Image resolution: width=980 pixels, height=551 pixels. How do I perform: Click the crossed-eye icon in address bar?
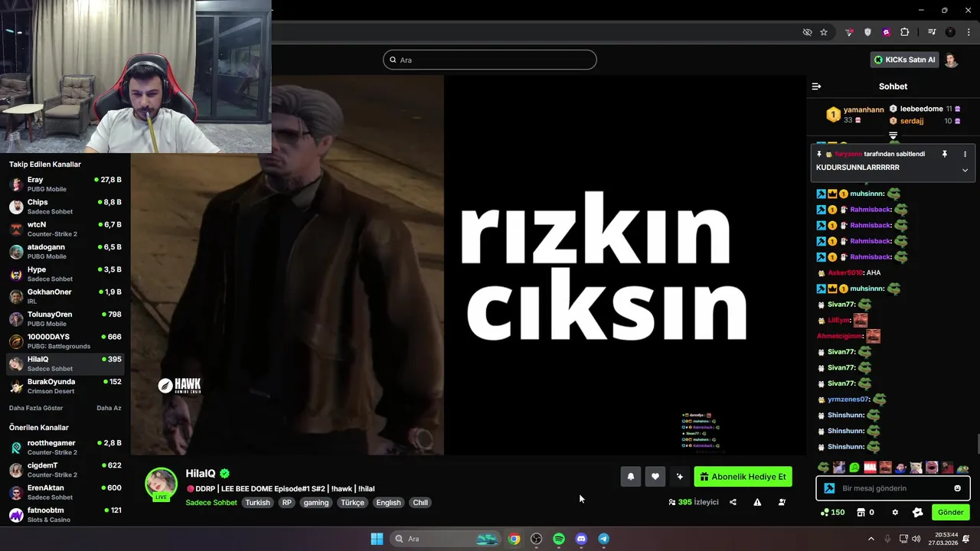click(x=807, y=32)
